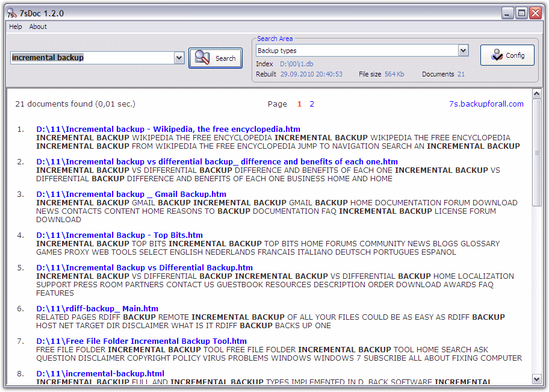Go to results page 2
The width and height of the screenshot is (549, 392).
pos(312,104)
